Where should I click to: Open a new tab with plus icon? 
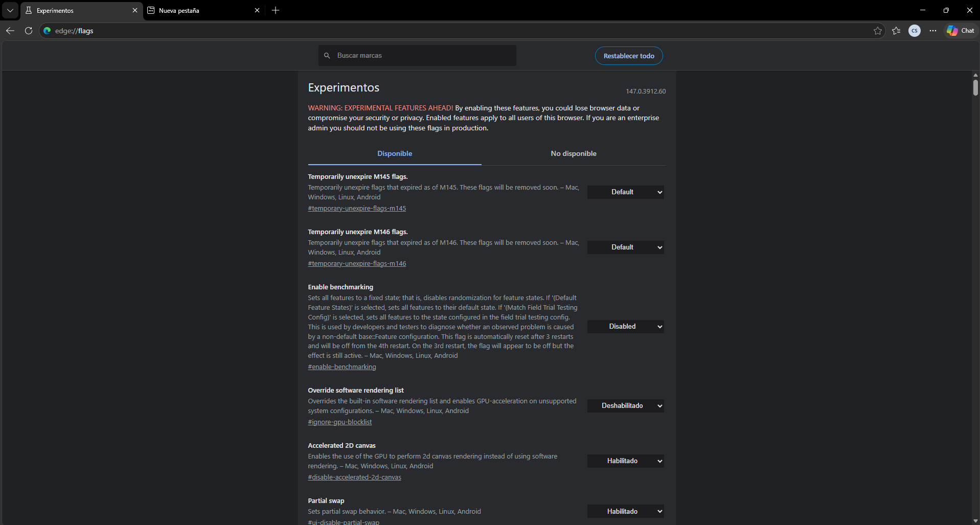(276, 10)
